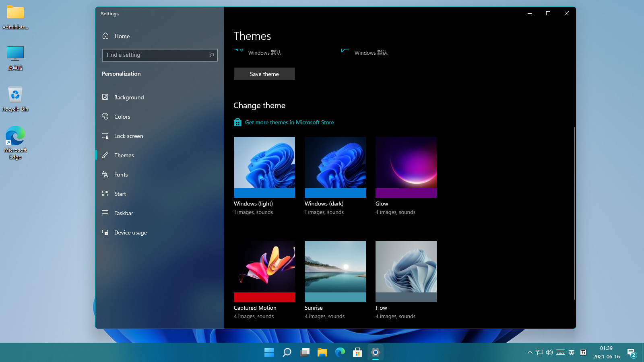Open Get more themes in Microsoft Store
The height and width of the screenshot is (362, 644).
tap(289, 122)
